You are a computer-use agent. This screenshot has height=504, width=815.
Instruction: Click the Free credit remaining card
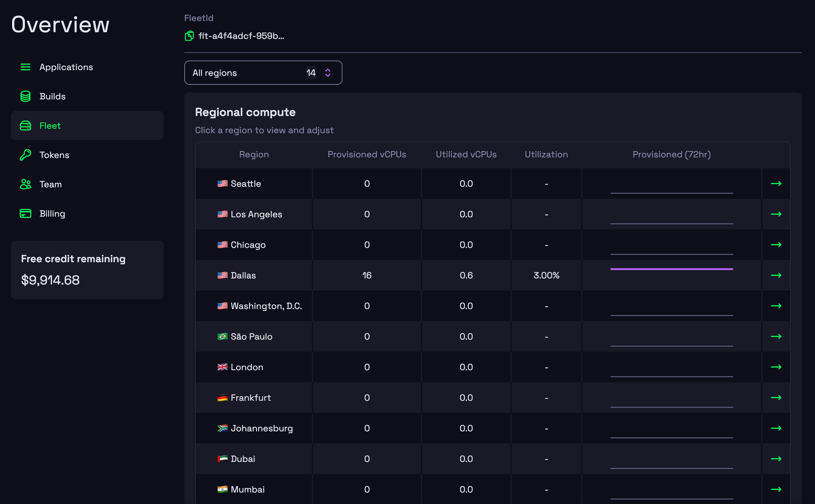tap(87, 270)
